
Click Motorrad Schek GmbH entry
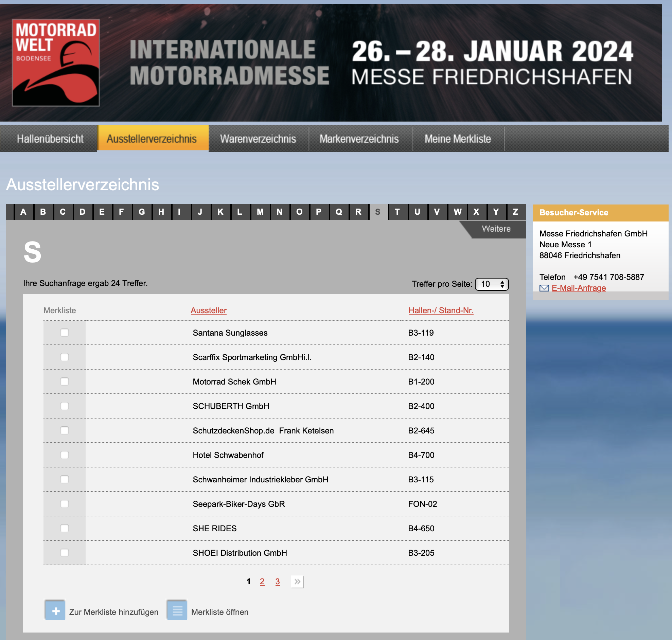tap(234, 382)
